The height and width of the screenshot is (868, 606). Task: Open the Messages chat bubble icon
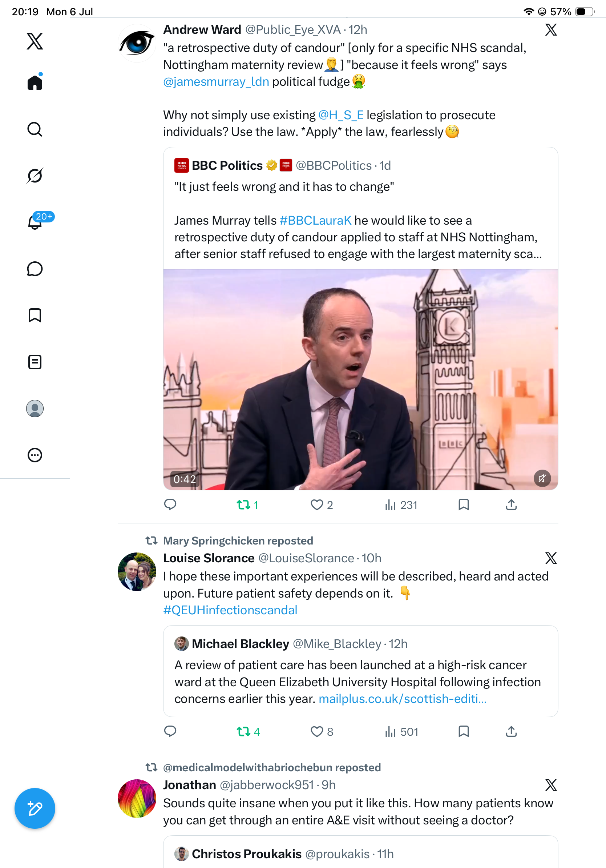pyautogui.click(x=35, y=269)
